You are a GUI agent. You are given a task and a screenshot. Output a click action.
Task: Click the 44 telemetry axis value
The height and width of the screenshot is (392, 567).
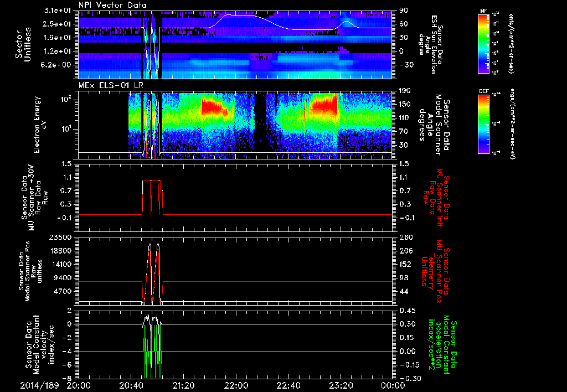[x=404, y=291]
